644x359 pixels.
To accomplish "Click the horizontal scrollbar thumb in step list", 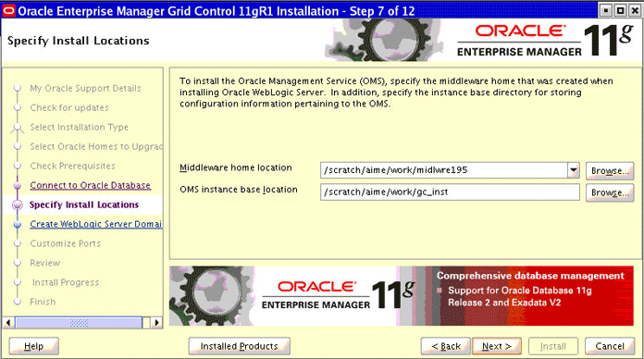I will click(x=79, y=322).
